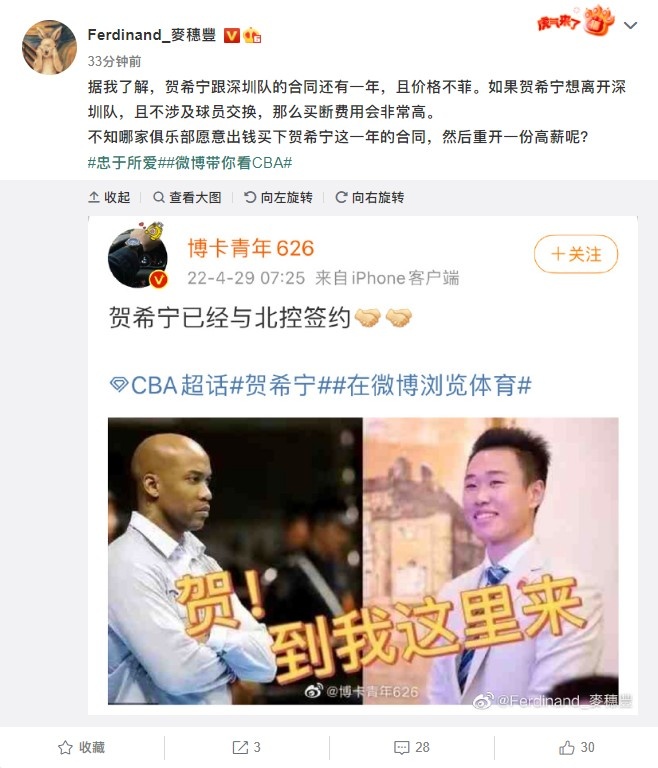The width and height of the screenshot is (658, 768).
Task: Click the +关注 follow button
Action: click(x=576, y=254)
